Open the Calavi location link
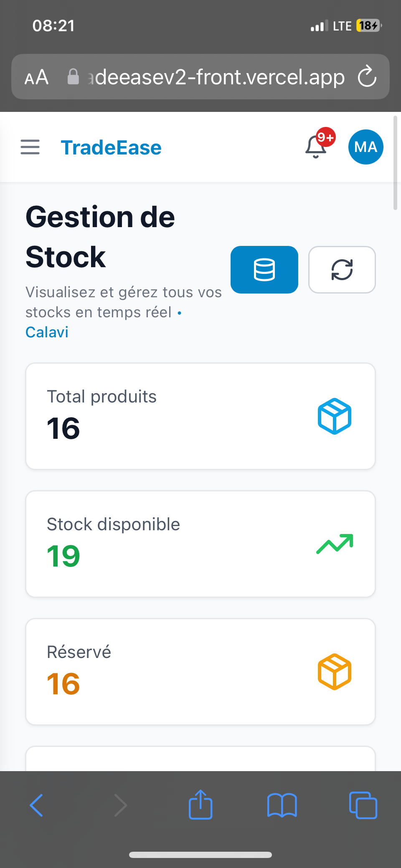 click(x=47, y=332)
